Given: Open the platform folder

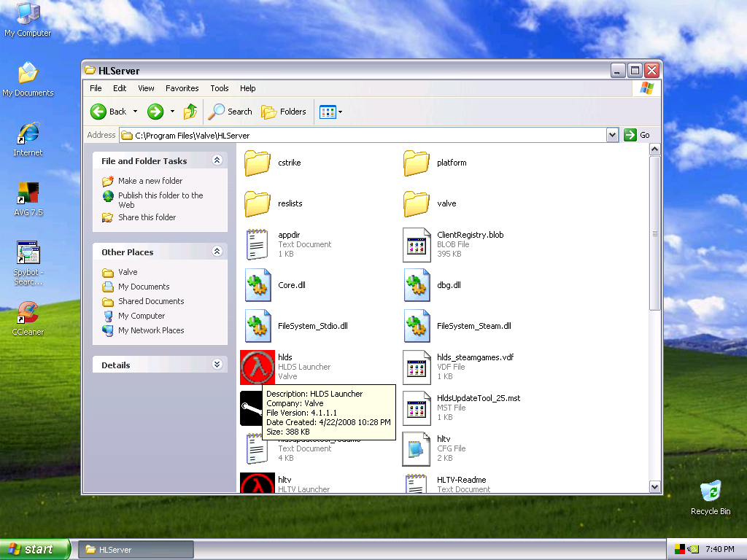Looking at the screenshot, I should pos(417,163).
